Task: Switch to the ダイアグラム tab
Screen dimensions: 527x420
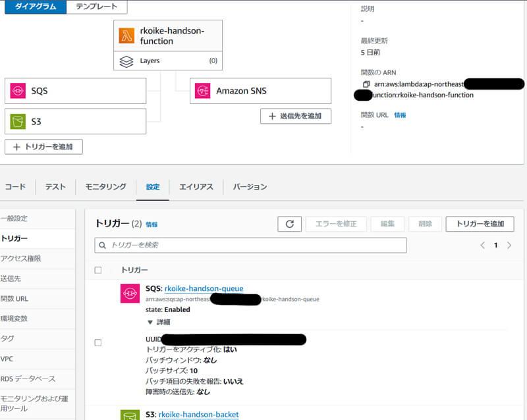Action: click(x=36, y=7)
